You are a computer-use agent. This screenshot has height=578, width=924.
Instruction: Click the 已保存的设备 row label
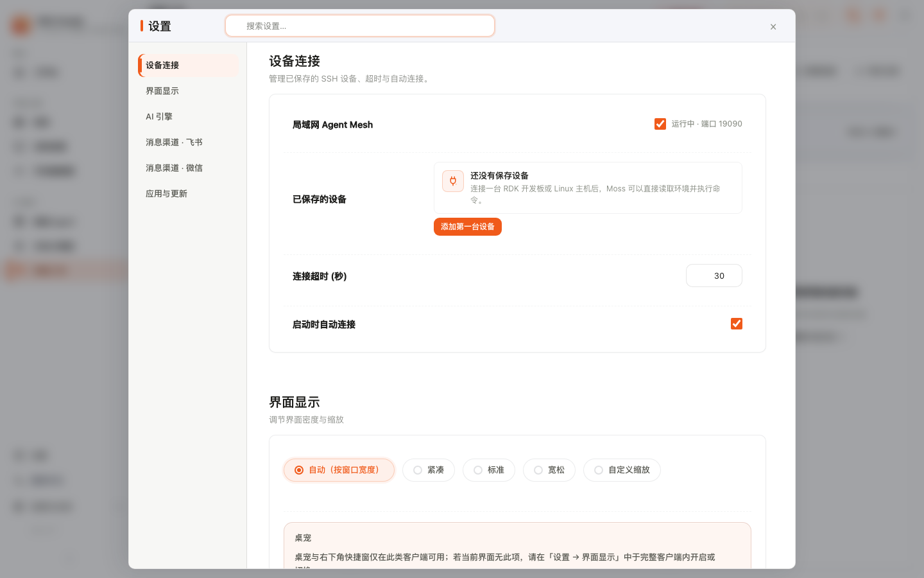320,199
